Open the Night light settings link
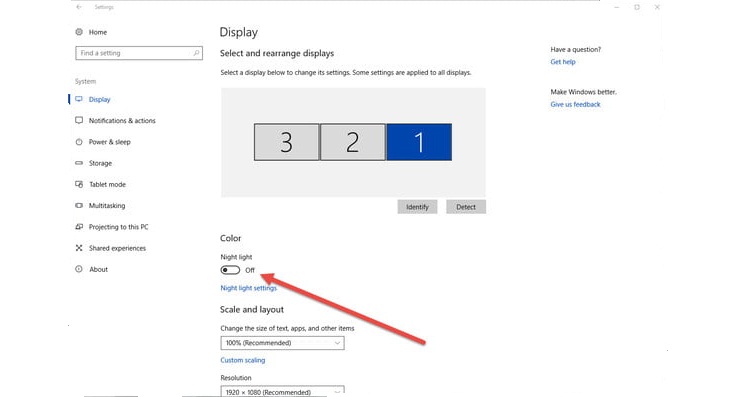Screen dimensions: 730x397 pyautogui.click(x=249, y=288)
